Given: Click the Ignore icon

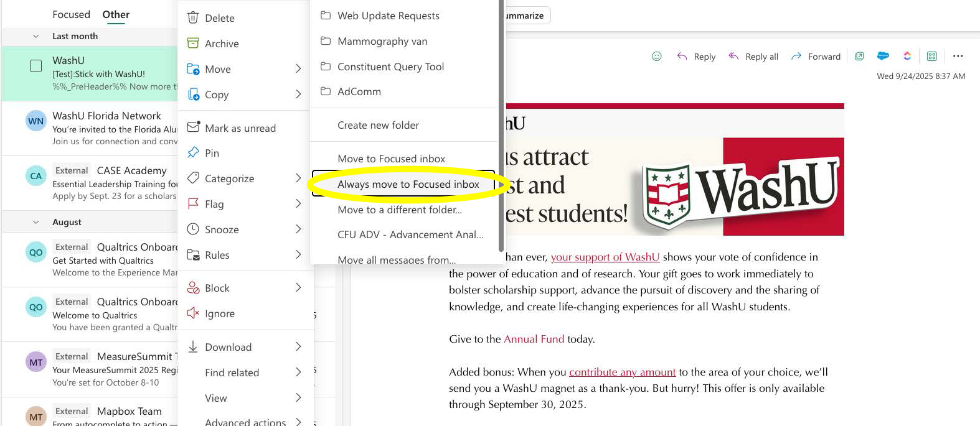Looking at the screenshot, I should [x=193, y=313].
